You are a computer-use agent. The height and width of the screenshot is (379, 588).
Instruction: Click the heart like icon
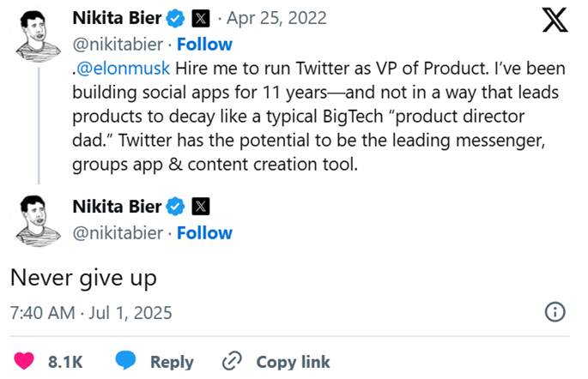24,361
